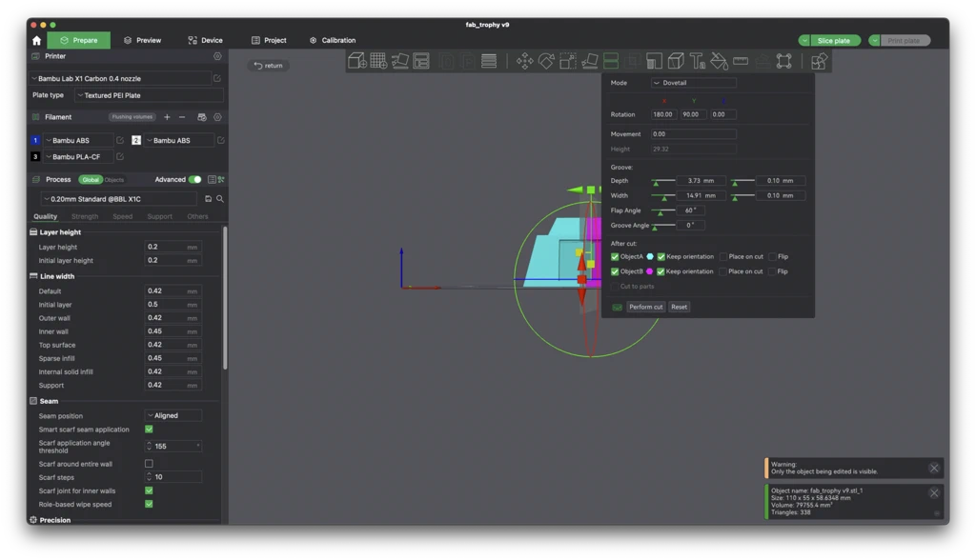Edit filament 3 Bambu PLA-CF preset icon
The width and height of the screenshot is (976, 560).
click(x=120, y=157)
